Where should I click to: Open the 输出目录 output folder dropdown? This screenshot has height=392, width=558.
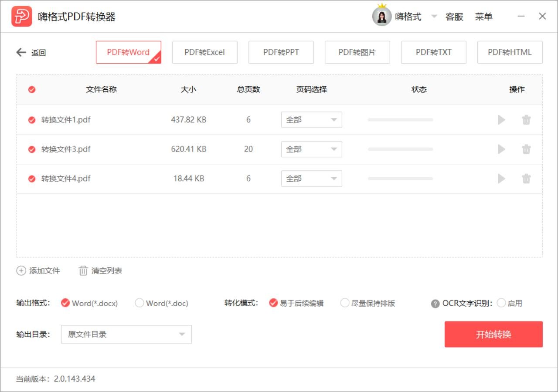[x=126, y=334]
